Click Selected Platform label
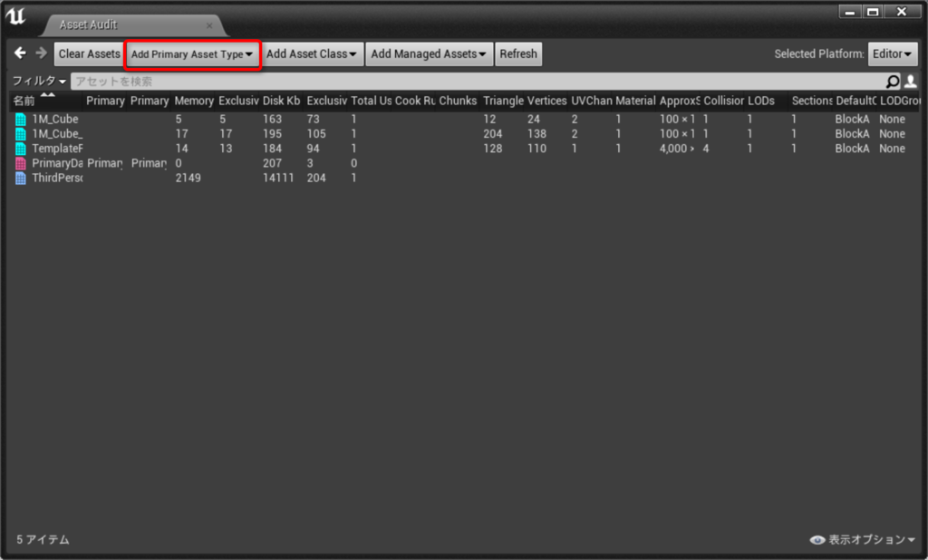This screenshot has height=560, width=928. pos(819,53)
